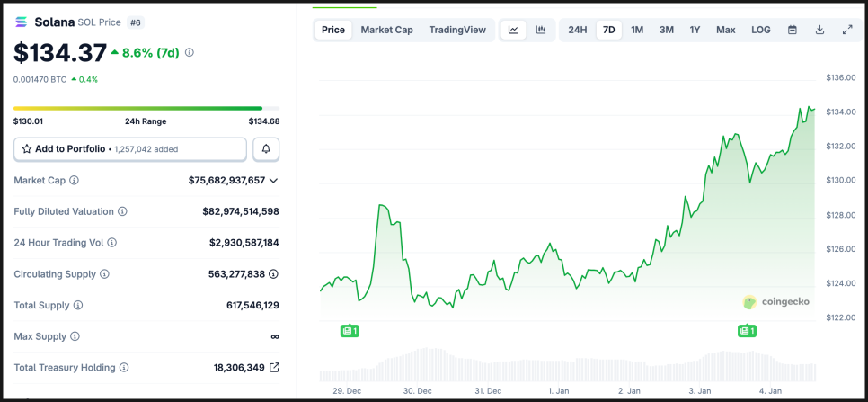Switch to line chart view icon
This screenshot has height=402, width=868.
513,30
